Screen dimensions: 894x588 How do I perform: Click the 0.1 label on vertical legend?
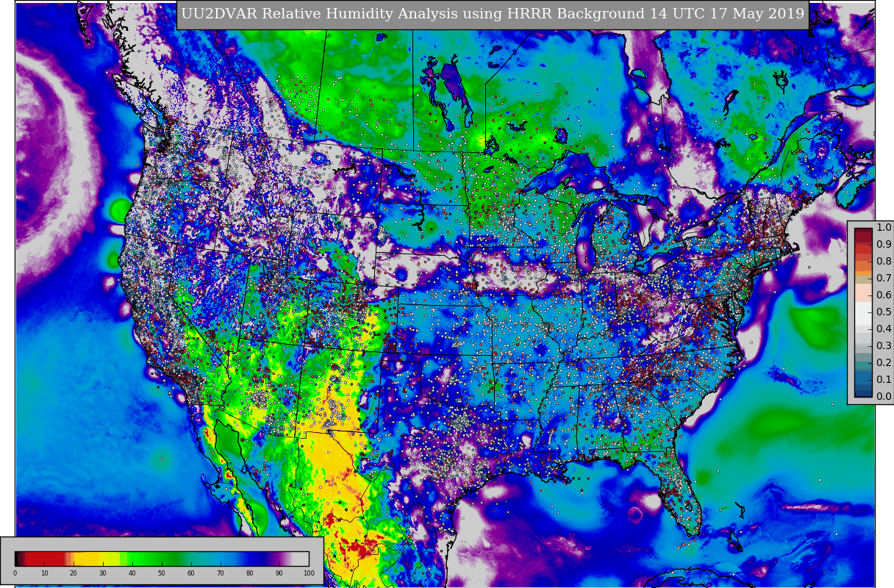click(x=884, y=379)
